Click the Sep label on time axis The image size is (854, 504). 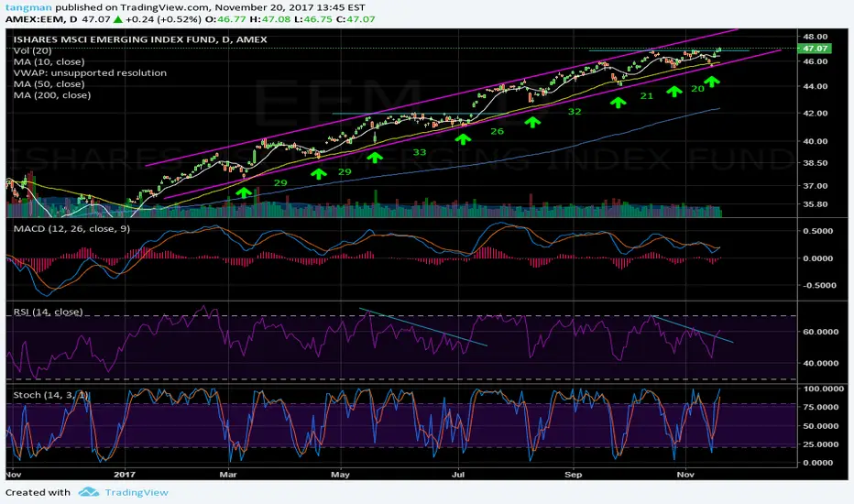573,475
